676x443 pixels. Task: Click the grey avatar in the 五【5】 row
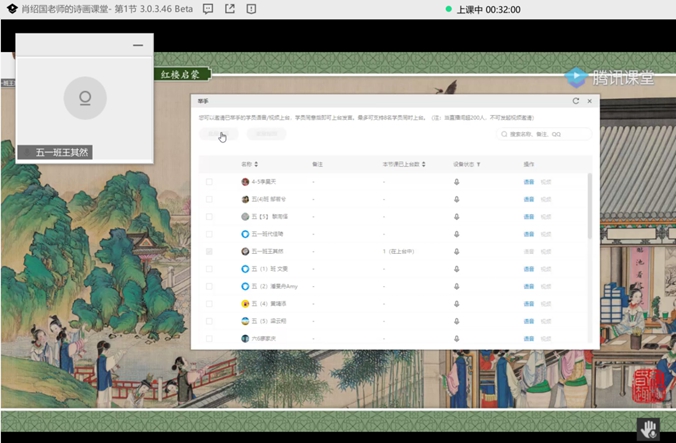click(245, 216)
